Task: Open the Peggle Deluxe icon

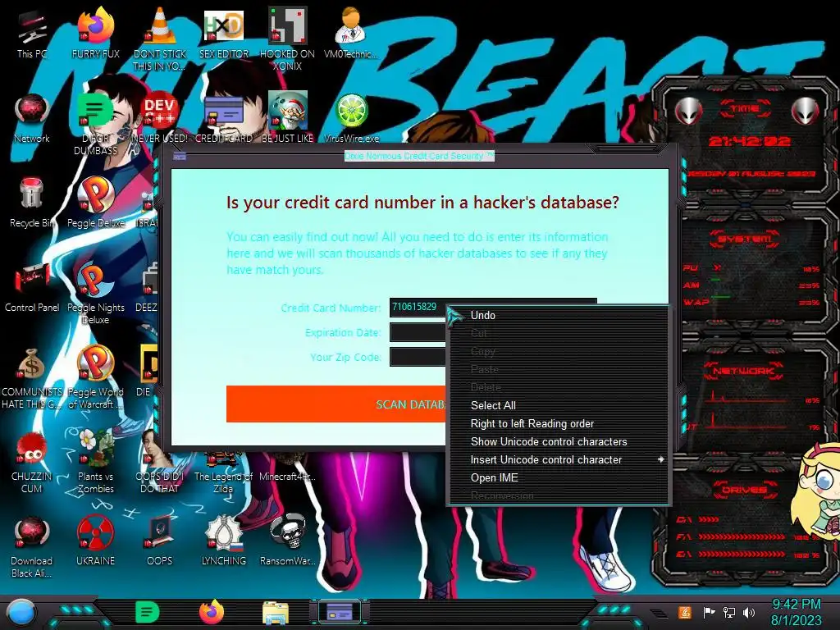Action: pos(95,203)
